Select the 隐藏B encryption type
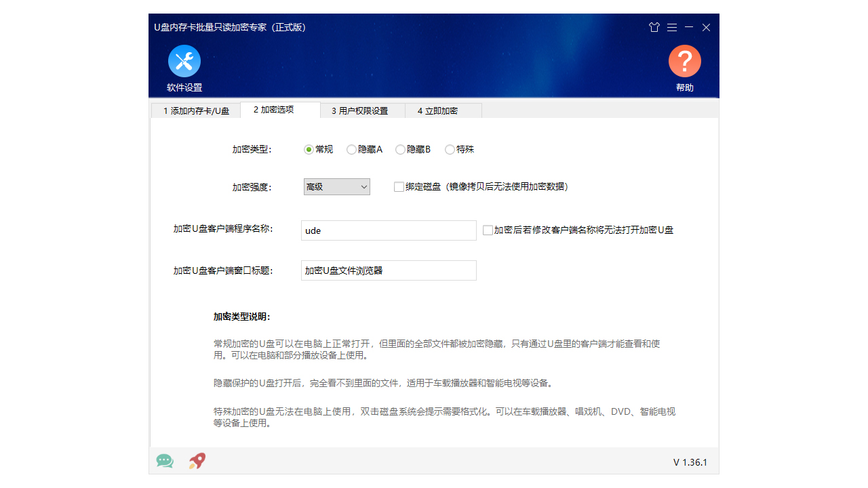Image resolution: width=868 pixels, height=488 pixels. 400,149
